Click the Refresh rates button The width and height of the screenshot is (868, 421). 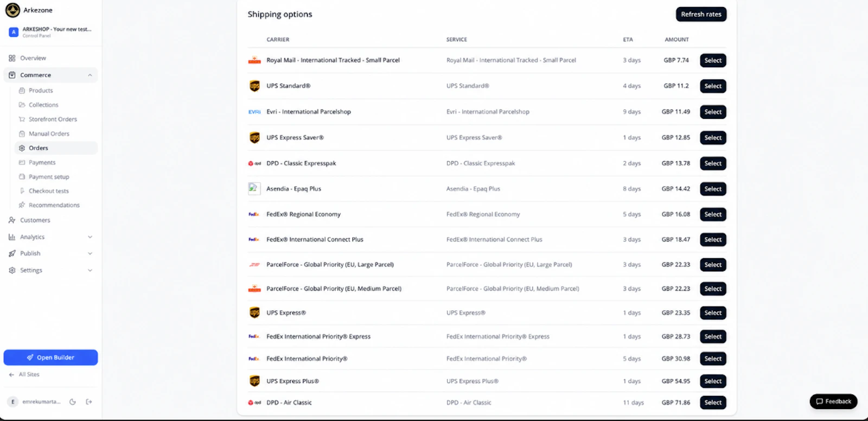pyautogui.click(x=701, y=14)
